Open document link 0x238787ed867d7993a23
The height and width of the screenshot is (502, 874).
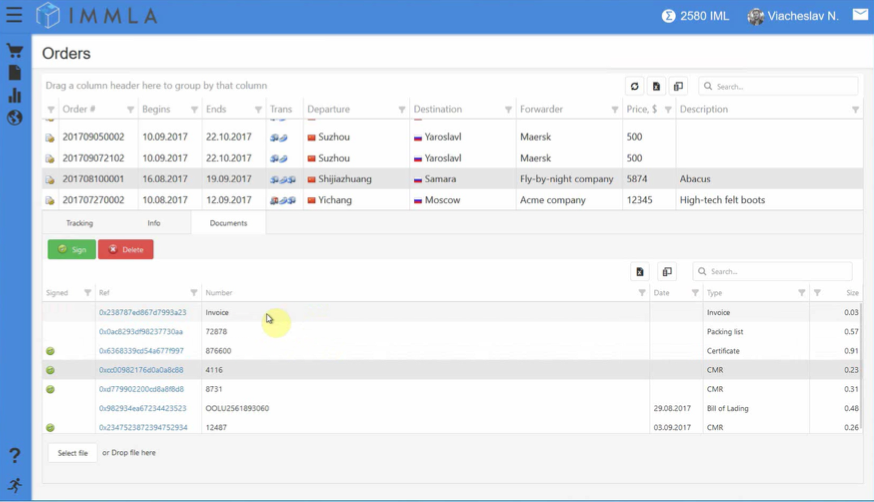(x=143, y=313)
